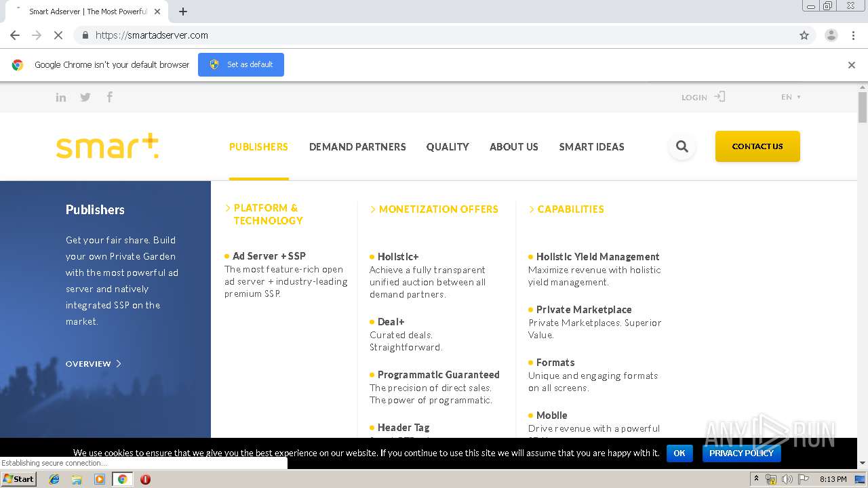Launch Internet Explorer from taskbar
This screenshot has height=488, width=868.
coord(54,479)
